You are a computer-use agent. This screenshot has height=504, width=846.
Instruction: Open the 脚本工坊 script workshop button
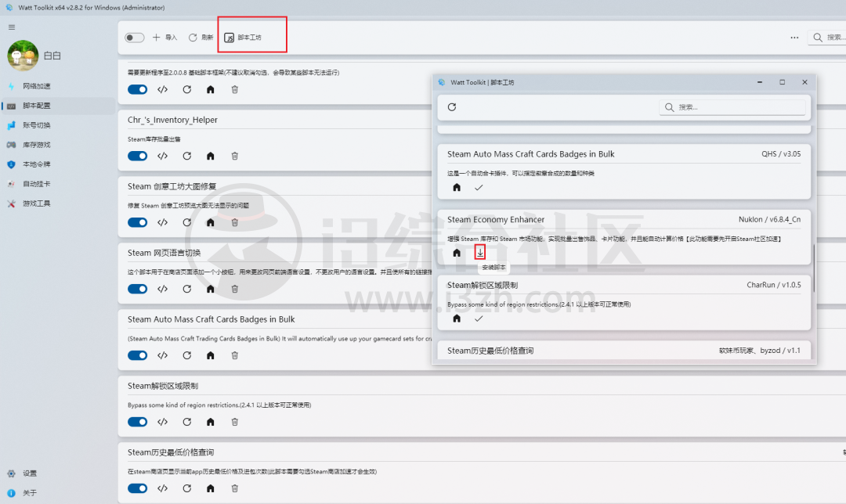coord(243,38)
